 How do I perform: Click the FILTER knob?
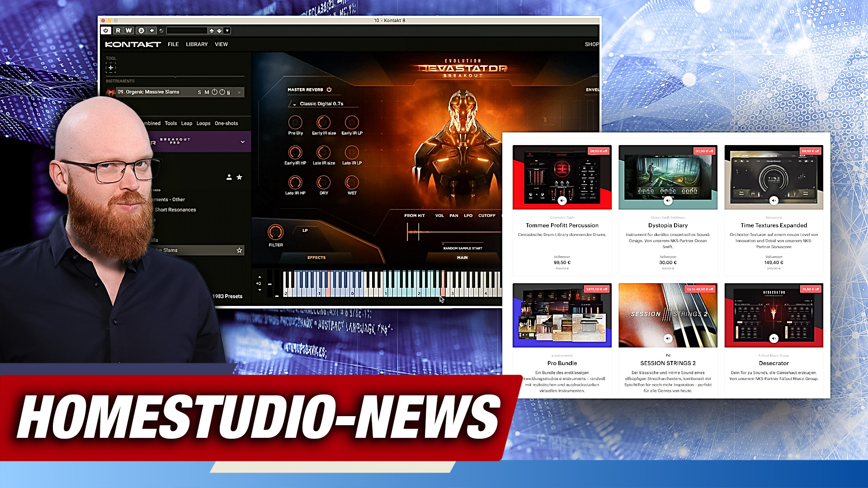pyautogui.click(x=275, y=232)
